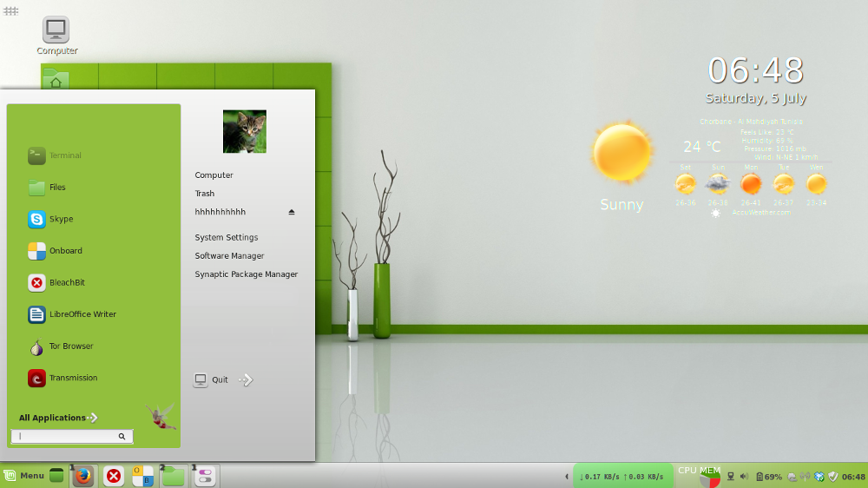
Task: Launch Tor Browser from the menu
Action: tap(61, 346)
